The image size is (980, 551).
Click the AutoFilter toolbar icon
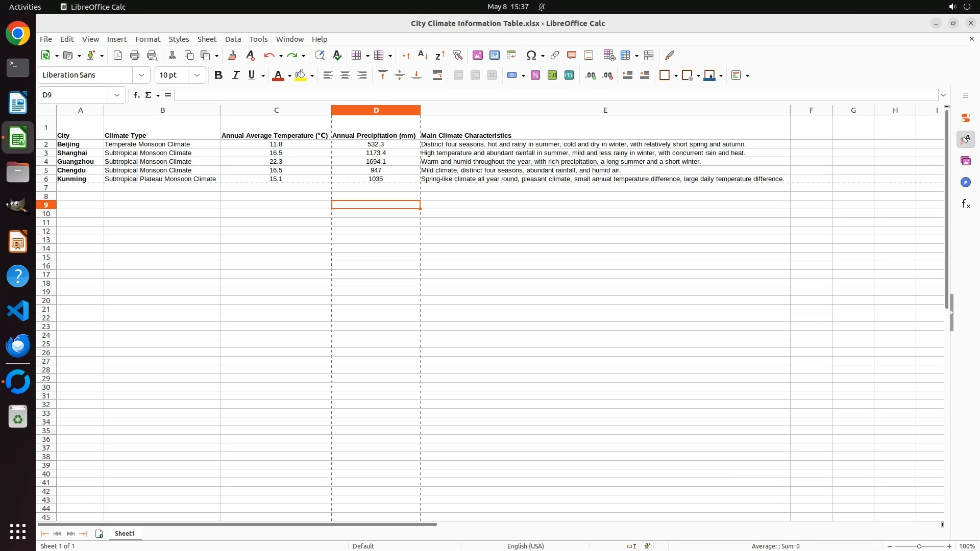457,55
